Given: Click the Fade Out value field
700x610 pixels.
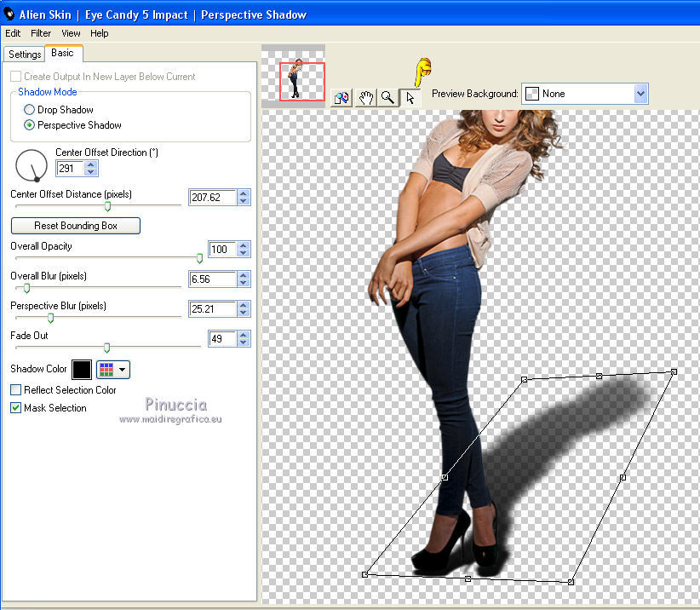Looking at the screenshot, I should (x=222, y=338).
